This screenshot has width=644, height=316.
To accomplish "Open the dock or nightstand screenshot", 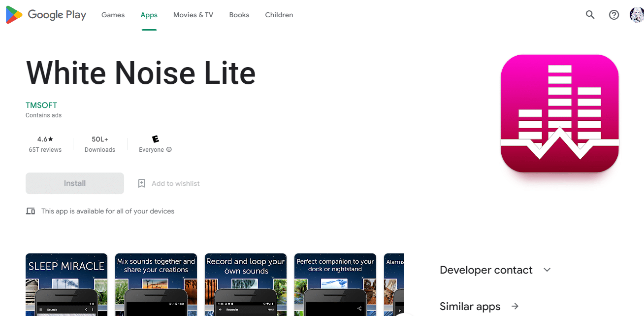I will tap(335, 284).
